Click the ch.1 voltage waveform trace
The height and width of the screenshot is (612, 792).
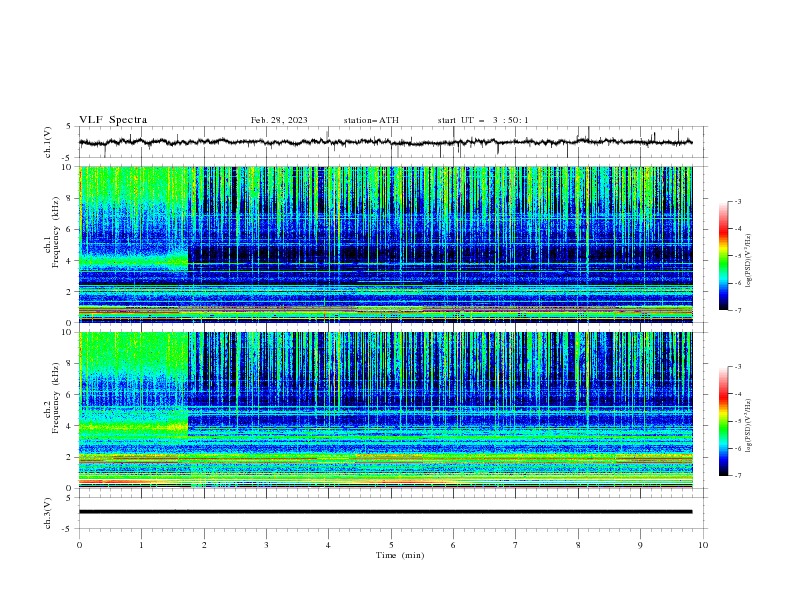click(385, 142)
